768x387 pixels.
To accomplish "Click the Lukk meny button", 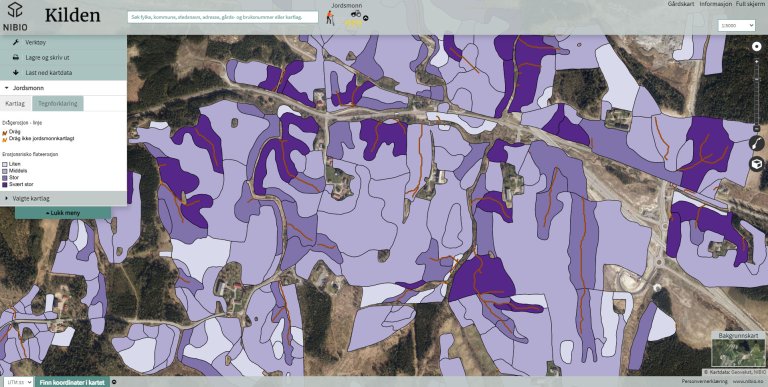I will 63,213.
